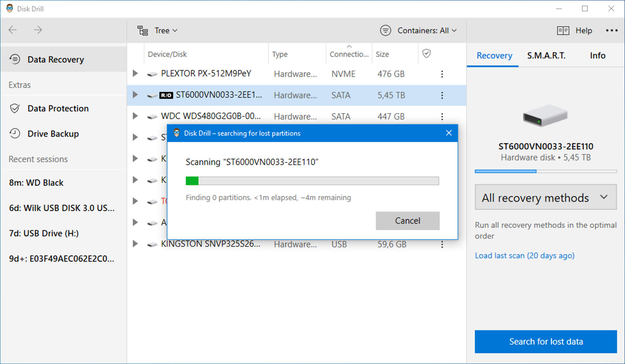Viewport: 625px width, 364px height.
Task: Open recent session 7d: USB Drive (H:)
Action: coord(44,233)
